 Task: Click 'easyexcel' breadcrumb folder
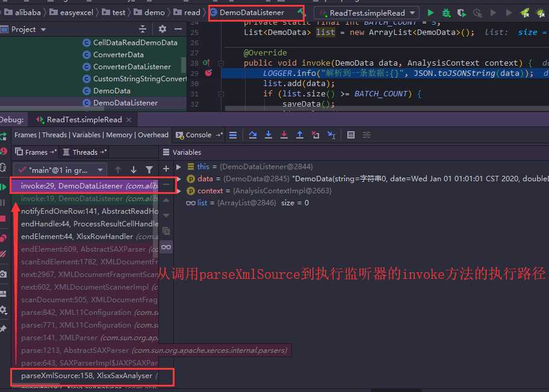tap(72, 13)
